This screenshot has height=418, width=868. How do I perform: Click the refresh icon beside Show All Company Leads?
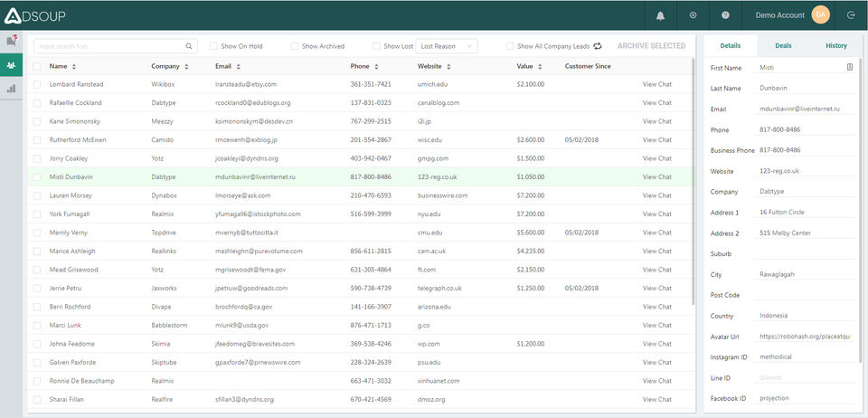coord(598,46)
